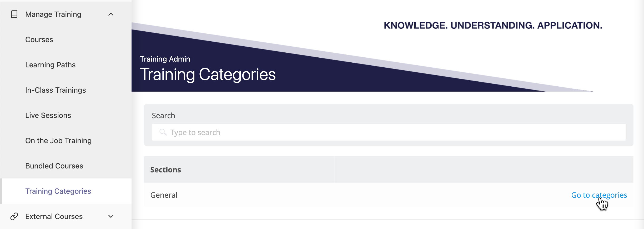The width and height of the screenshot is (644, 229).
Task: Select Bundled Courses menu item
Action: tap(54, 166)
